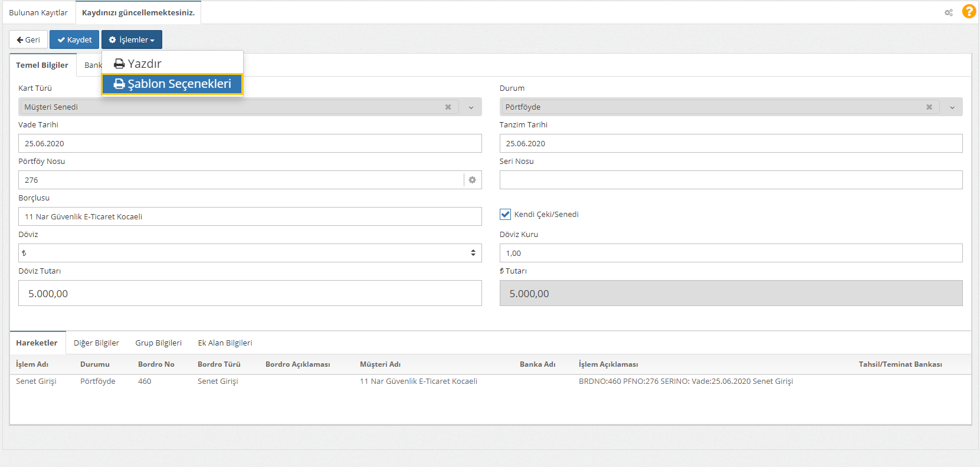Image resolution: width=980 pixels, height=467 pixels.
Task: Open the settings gears icon at top right
Action: (x=949, y=12)
